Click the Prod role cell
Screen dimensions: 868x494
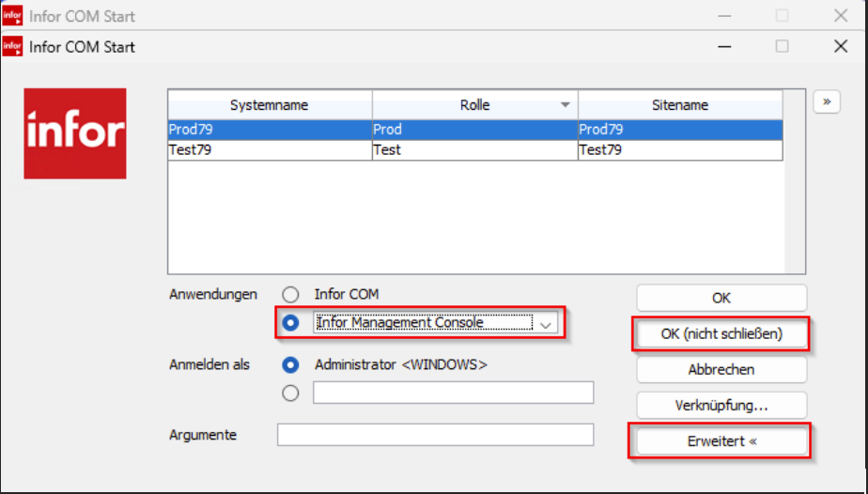475,130
